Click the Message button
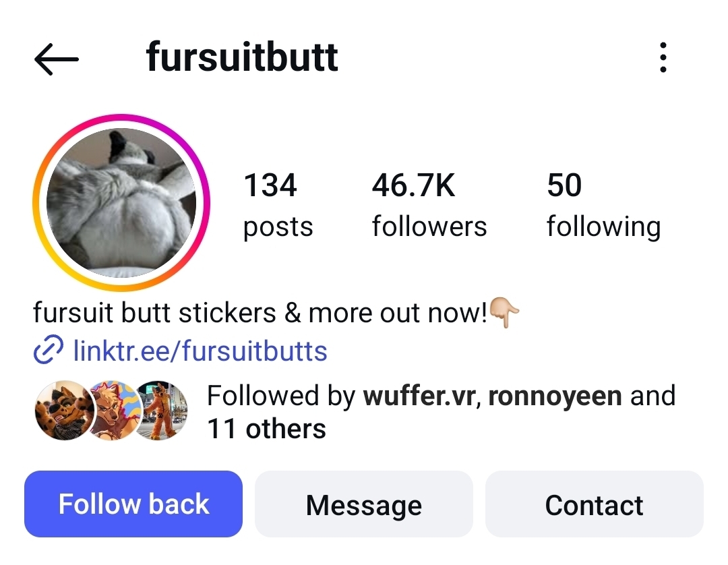This screenshot has width=728, height=565. [x=363, y=504]
